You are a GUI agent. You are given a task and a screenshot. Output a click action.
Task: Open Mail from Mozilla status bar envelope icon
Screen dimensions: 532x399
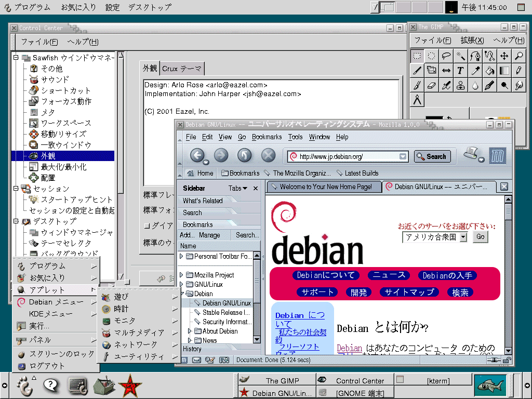(x=196, y=361)
